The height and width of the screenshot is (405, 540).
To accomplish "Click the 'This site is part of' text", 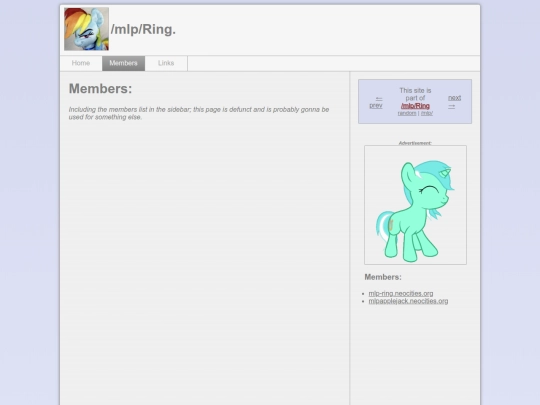I will (x=415, y=94).
